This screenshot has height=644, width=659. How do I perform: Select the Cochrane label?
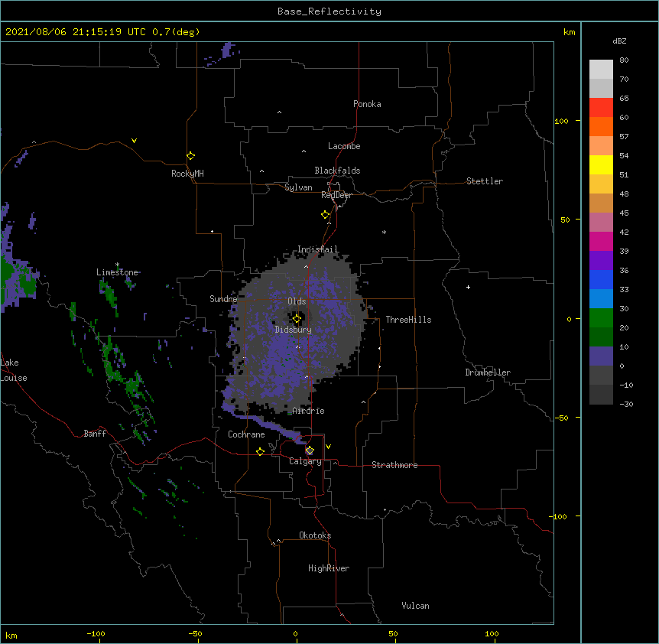[246, 434]
